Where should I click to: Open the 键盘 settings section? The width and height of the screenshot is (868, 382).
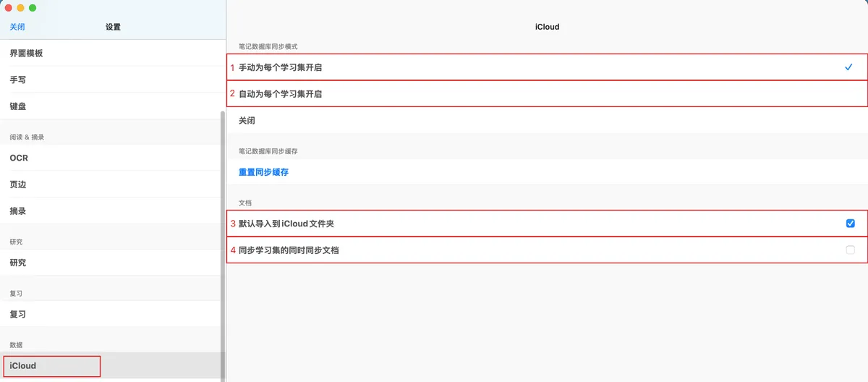click(x=111, y=106)
